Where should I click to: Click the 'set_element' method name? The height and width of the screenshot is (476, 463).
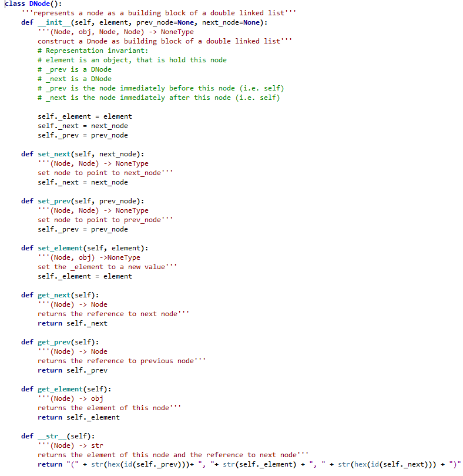[x=60, y=249]
